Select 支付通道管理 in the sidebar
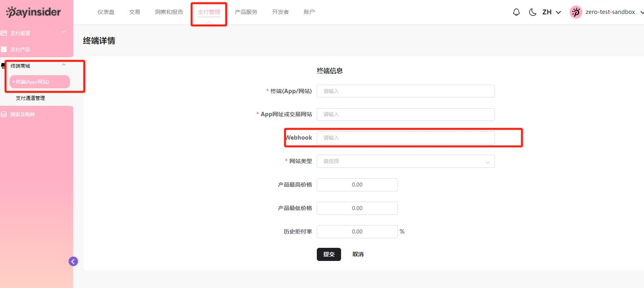644x288 pixels. [30, 98]
